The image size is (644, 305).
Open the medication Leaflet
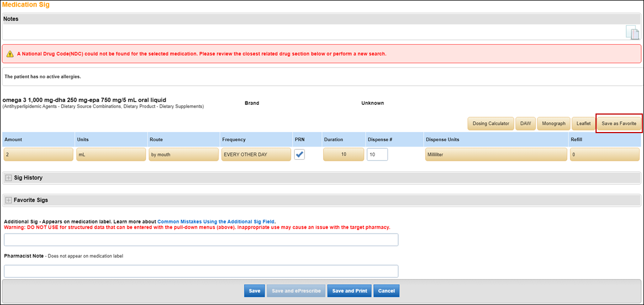(584, 124)
